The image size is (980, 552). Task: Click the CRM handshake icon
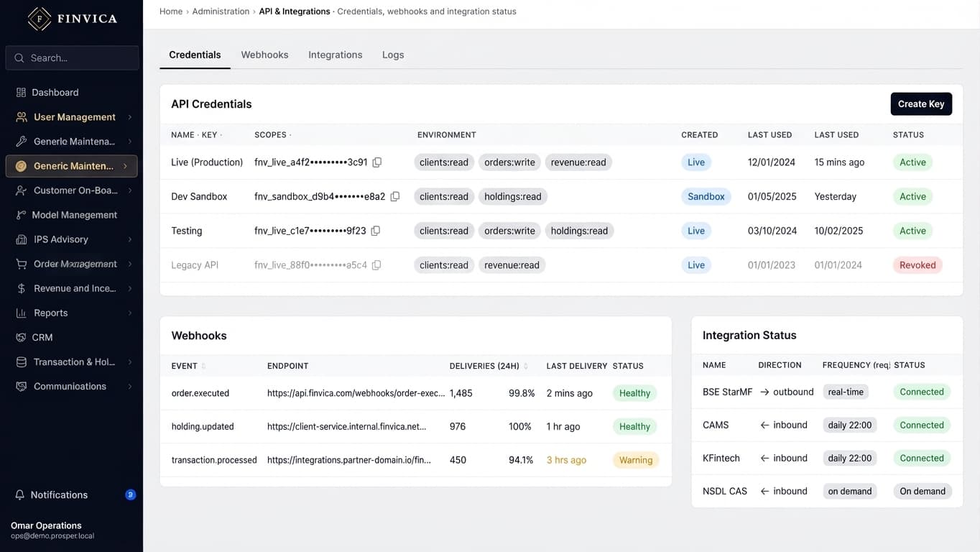click(x=21, y=337)
